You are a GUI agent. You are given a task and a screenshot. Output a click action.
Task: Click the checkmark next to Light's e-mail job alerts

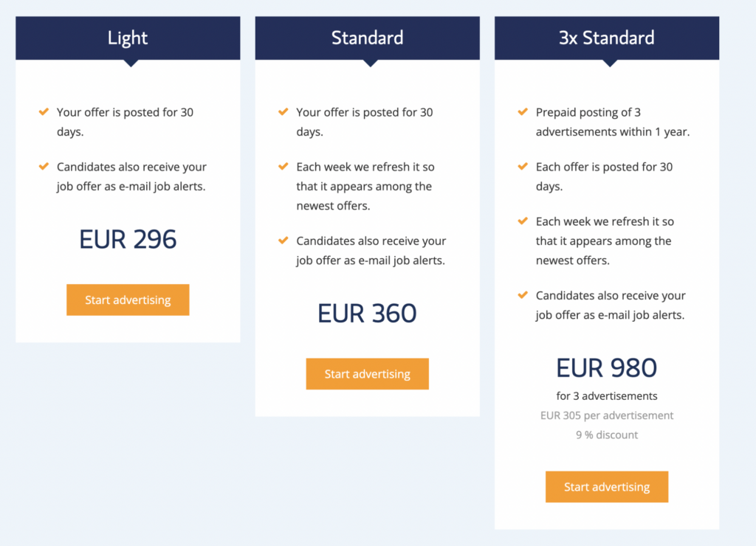pyautogui.click(x=44, y=167)
